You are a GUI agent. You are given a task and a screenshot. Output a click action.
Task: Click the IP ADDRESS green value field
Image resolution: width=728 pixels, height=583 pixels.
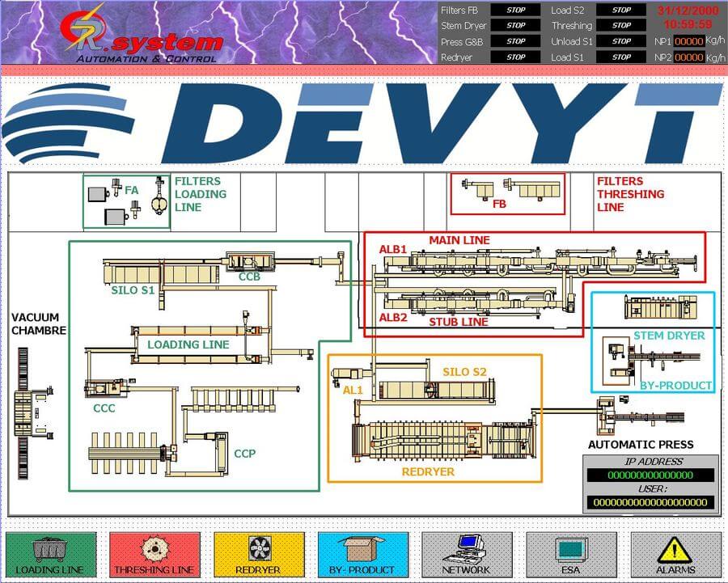click(x=650, y=475)
